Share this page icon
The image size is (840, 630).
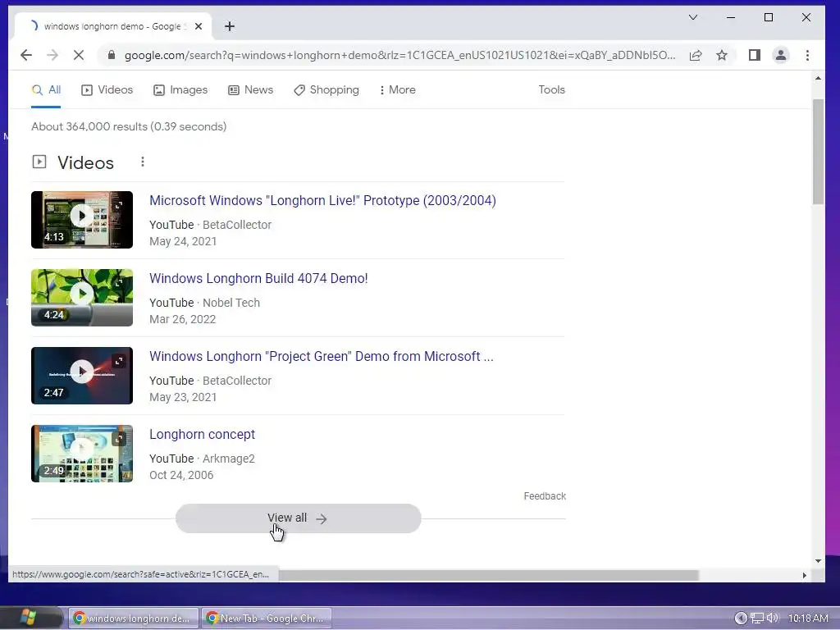(x=696, y=55)
